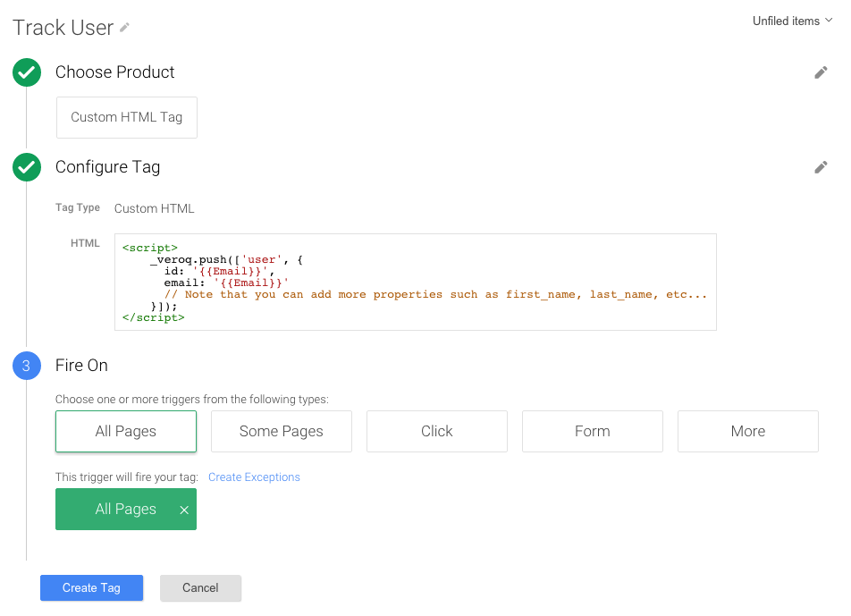Click the Create Tag button

click(91, 587)
